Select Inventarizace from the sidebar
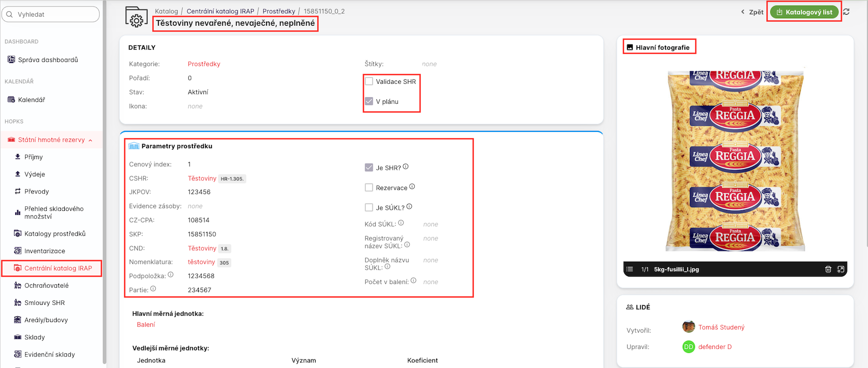 point(45,251)
